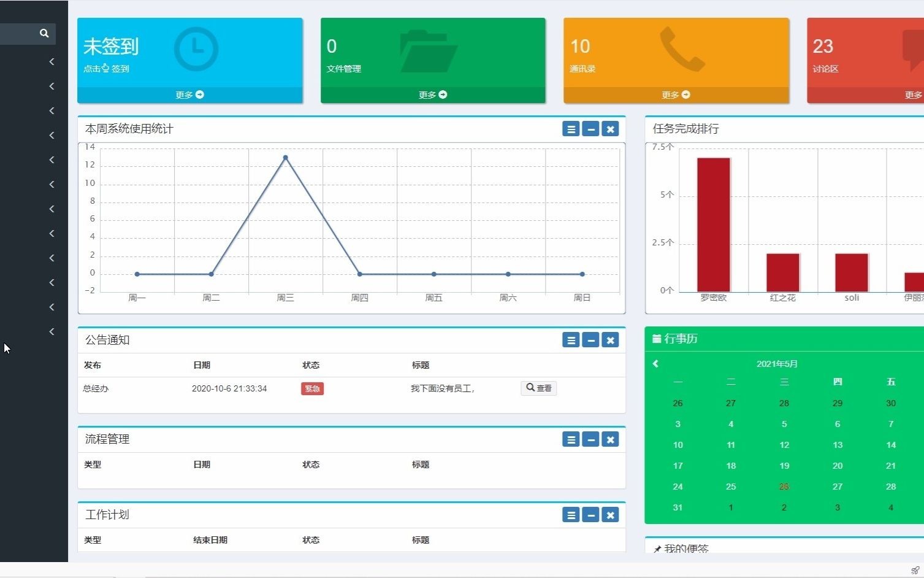Click the folder icon on the 文件管理 card
This screenshot has width=924, height=578.
428,51
